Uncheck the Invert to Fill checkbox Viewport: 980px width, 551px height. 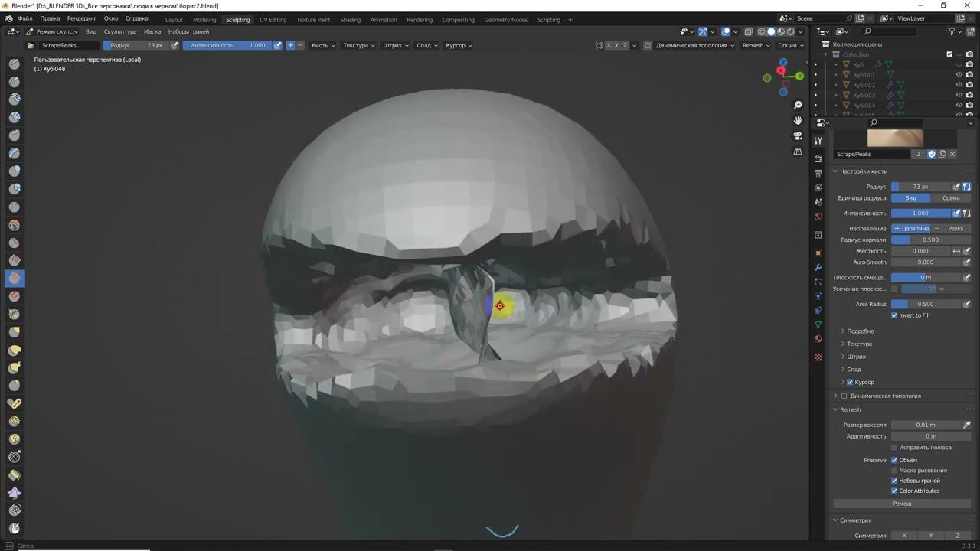[x=894, y=315]
